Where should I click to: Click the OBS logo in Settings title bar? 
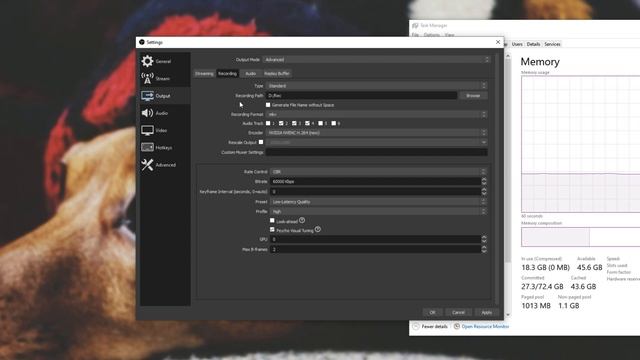tap(142, 42)
